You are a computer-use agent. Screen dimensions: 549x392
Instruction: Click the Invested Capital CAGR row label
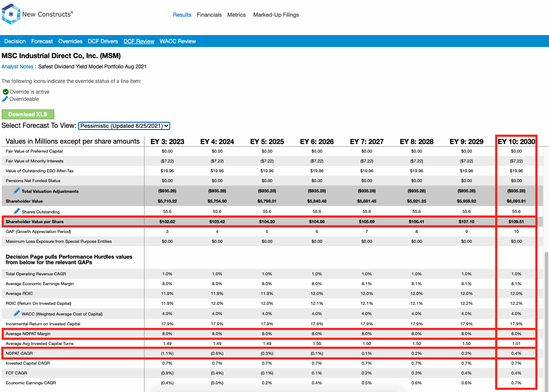pyautogui.click(x=28, y=363)
